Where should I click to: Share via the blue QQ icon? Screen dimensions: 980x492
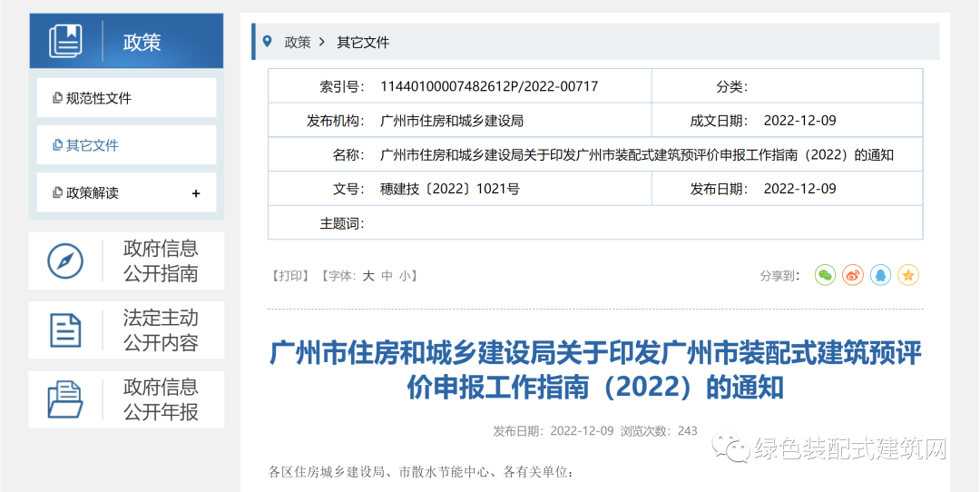(880, 275)
